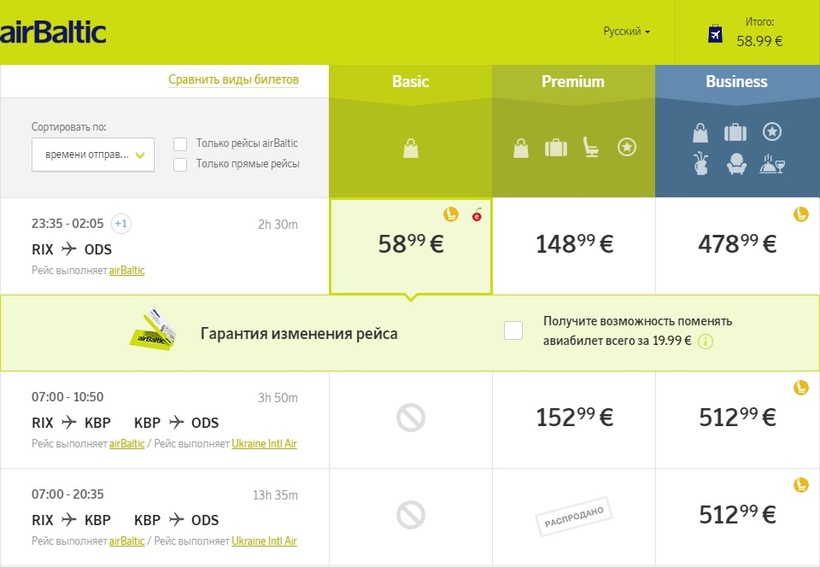Open the Ukraine Intl Air link for 07:00-10:50 flight
The image size is (820, 567).
tap(264, 443)
